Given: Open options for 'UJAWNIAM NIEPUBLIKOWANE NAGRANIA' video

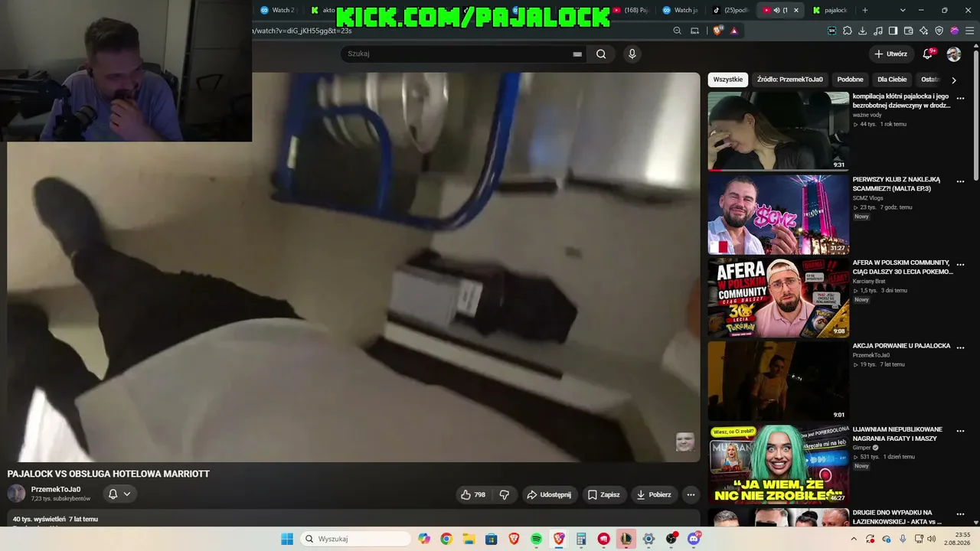Looking at the screenshot, I should pos(960,432).
